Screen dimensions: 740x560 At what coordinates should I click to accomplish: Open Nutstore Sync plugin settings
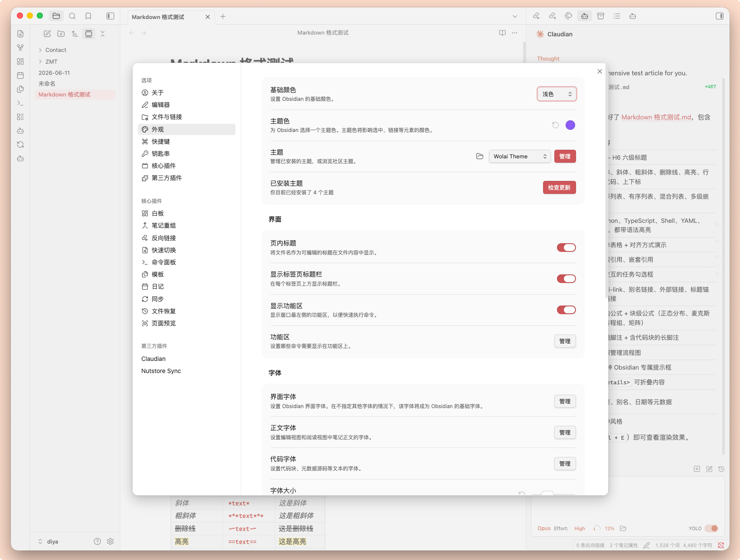click(x=187, y=371)
